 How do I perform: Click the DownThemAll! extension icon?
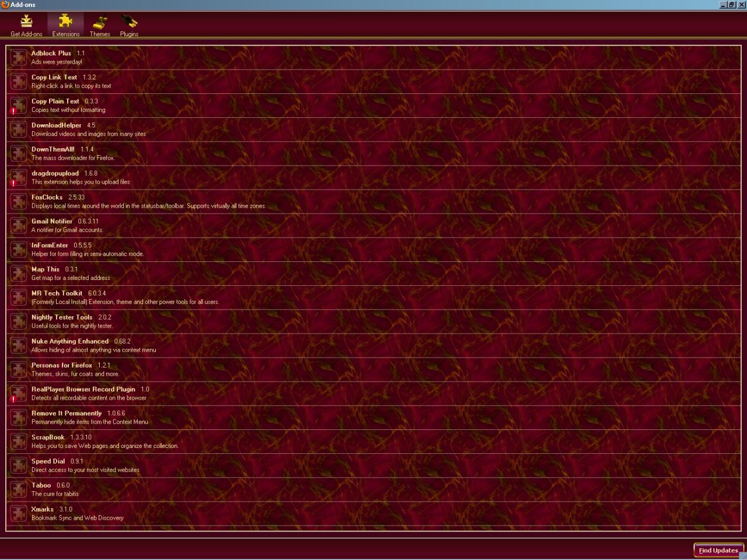19,153
